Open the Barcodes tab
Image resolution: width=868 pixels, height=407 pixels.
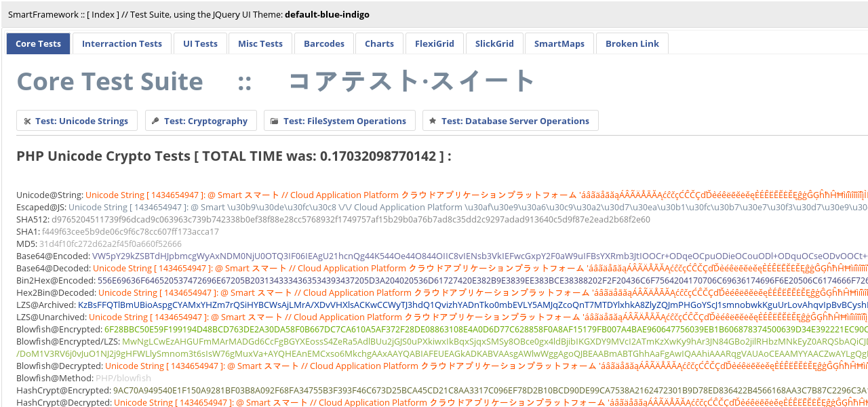[x=323, y=43]
